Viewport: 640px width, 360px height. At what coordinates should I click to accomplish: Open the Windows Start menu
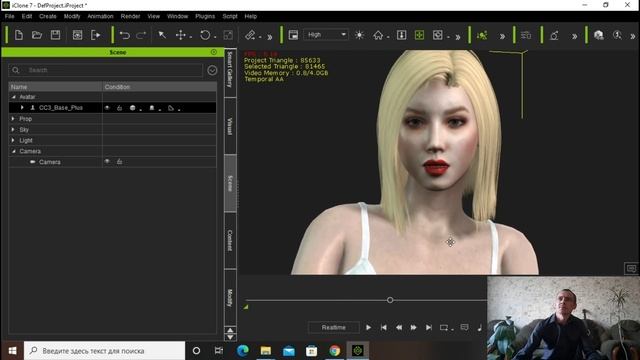[x=12, y=351]
